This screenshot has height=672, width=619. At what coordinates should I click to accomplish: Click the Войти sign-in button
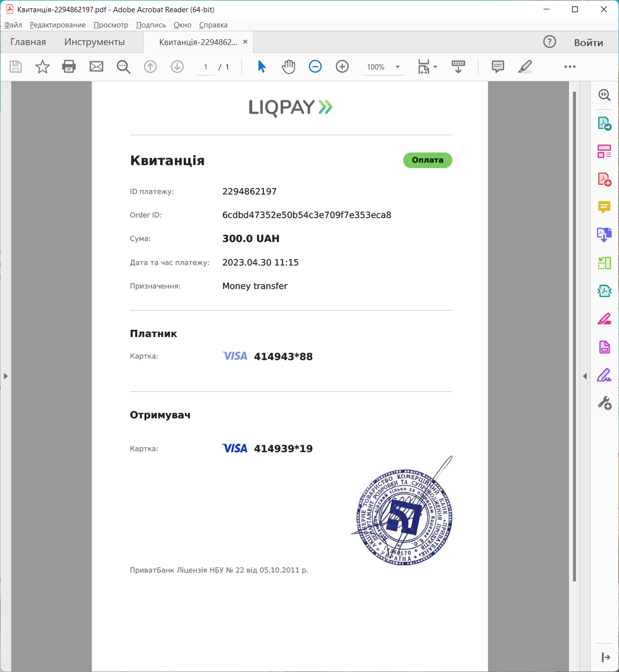[589, 43]
